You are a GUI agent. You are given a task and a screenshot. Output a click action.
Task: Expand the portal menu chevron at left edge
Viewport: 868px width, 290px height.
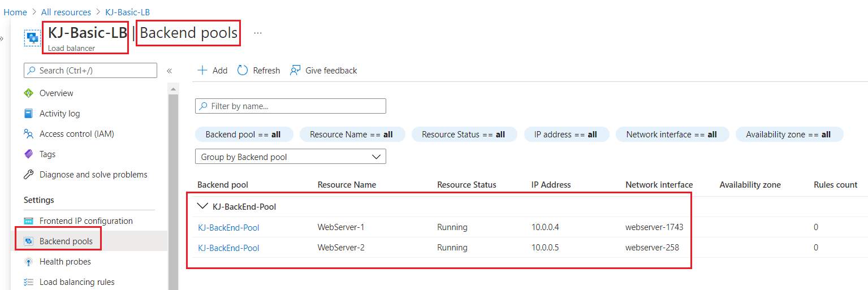[x=2, y=38]
